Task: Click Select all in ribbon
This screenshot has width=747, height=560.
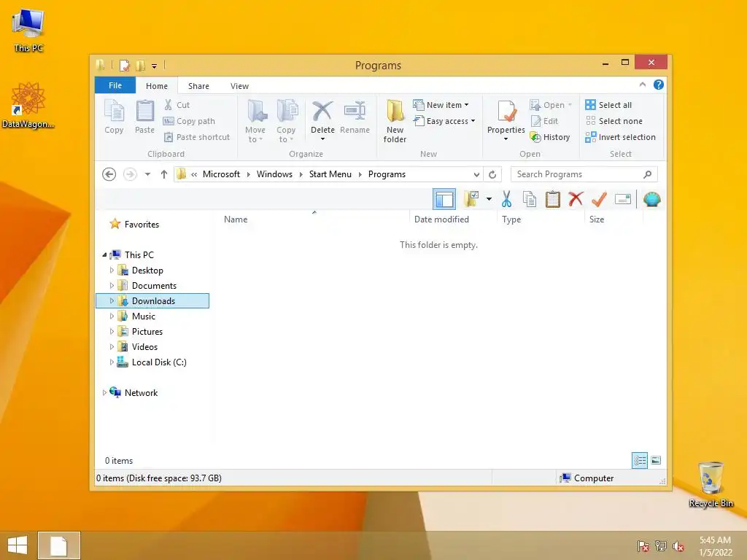Action: coord(609,105)
